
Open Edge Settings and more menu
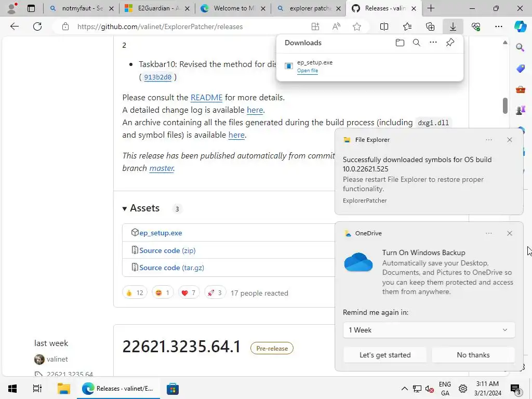point(498,26)
